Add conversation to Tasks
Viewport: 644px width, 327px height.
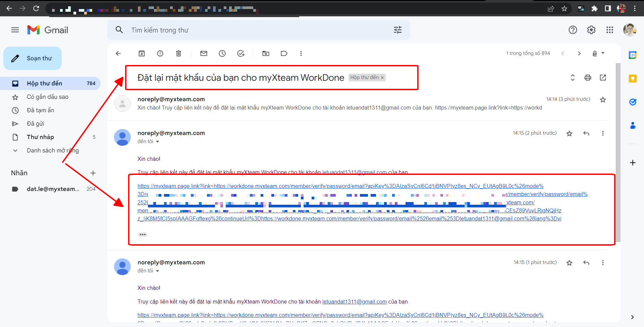[241, 54]
